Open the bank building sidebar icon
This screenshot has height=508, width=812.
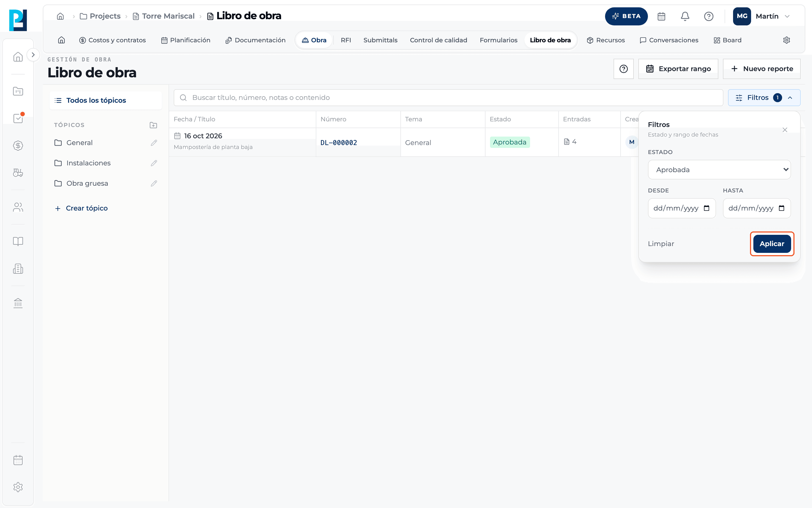click(x=18, y=303)
